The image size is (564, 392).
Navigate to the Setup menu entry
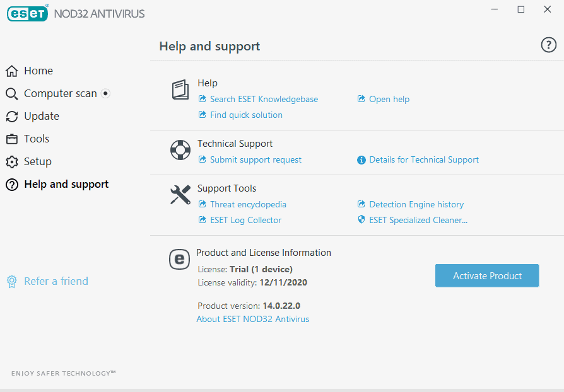pyautogui.click(x=36, y=161)
